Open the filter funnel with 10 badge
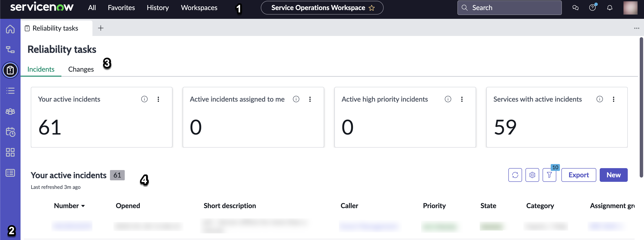 [549, 175]
